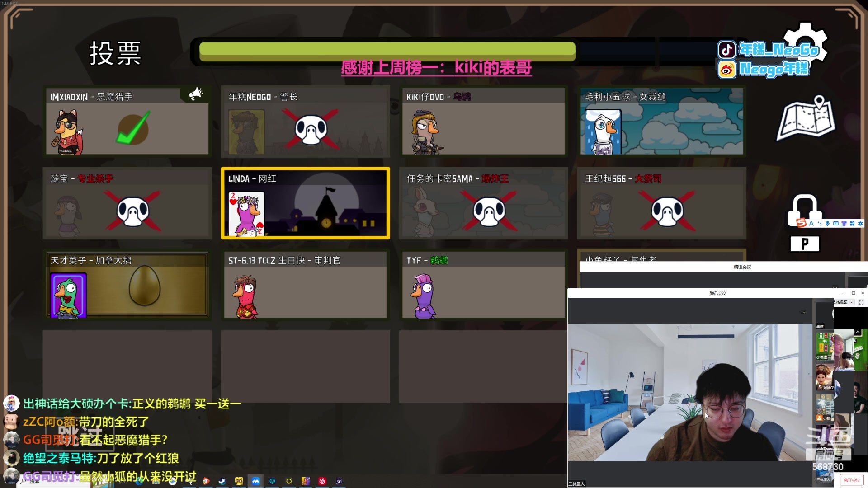Viewport: 868px width, 488px height.
Task: Toggle Sogou punctuation mode icon
Action: (x=820, y=223)
